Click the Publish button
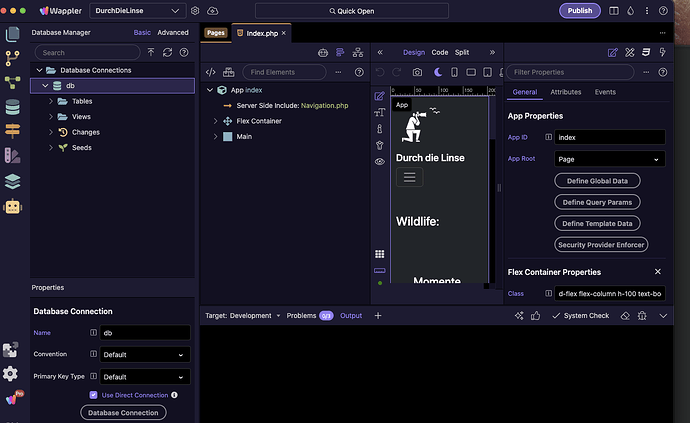The image size is (690, 423). click(x=580, y=11)
